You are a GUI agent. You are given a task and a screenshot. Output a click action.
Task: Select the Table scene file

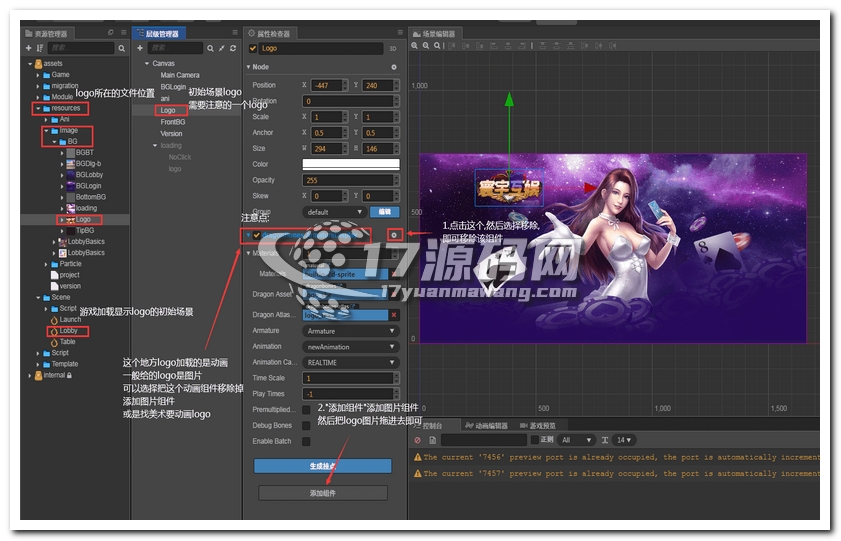63,342
